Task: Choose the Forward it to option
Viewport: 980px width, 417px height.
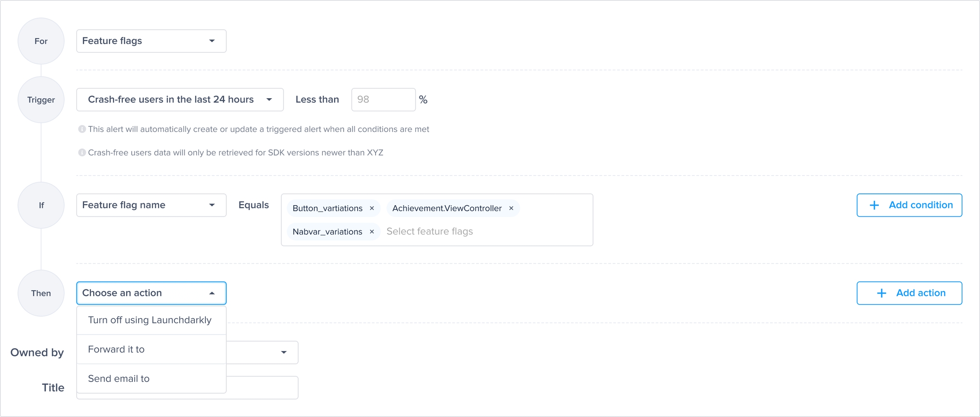Action: pos(116,349)
